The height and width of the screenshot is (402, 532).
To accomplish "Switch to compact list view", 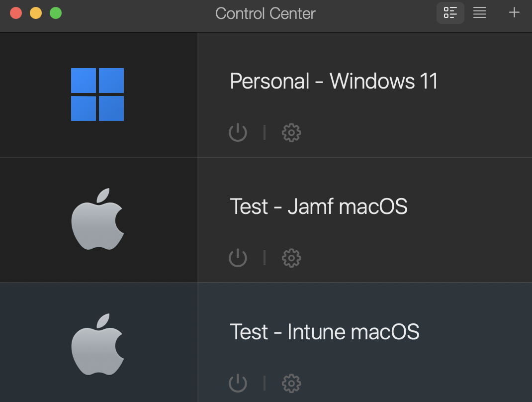I will tap(480, 13).
